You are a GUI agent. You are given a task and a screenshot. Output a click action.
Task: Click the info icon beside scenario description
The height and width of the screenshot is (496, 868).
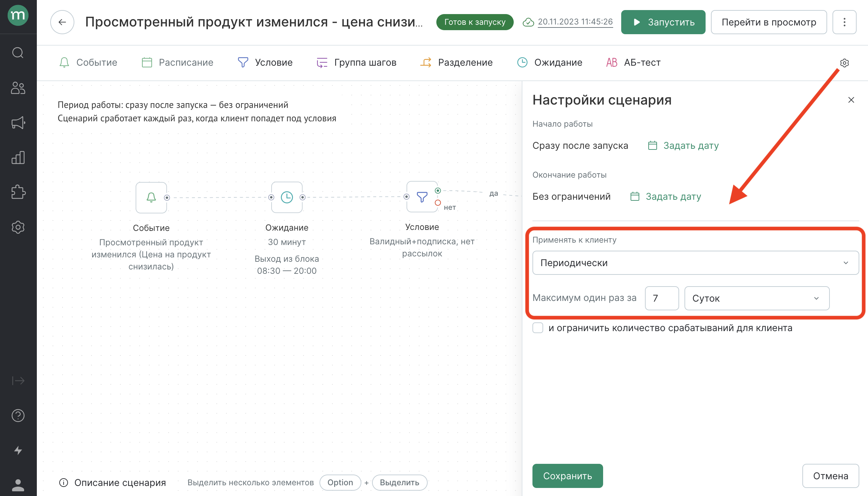64,483
